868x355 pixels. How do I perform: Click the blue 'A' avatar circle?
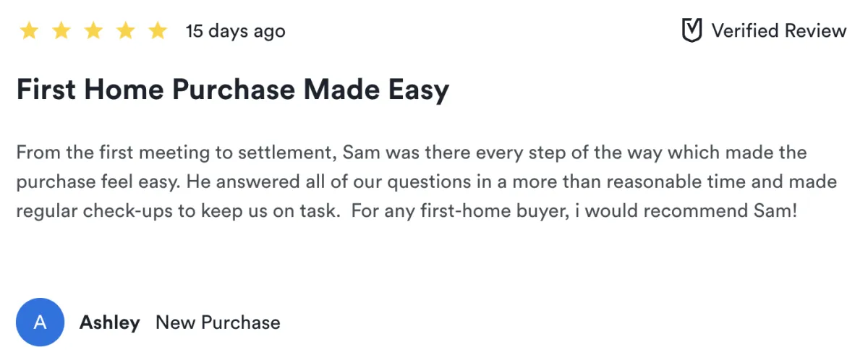click(x=41, y=322)
